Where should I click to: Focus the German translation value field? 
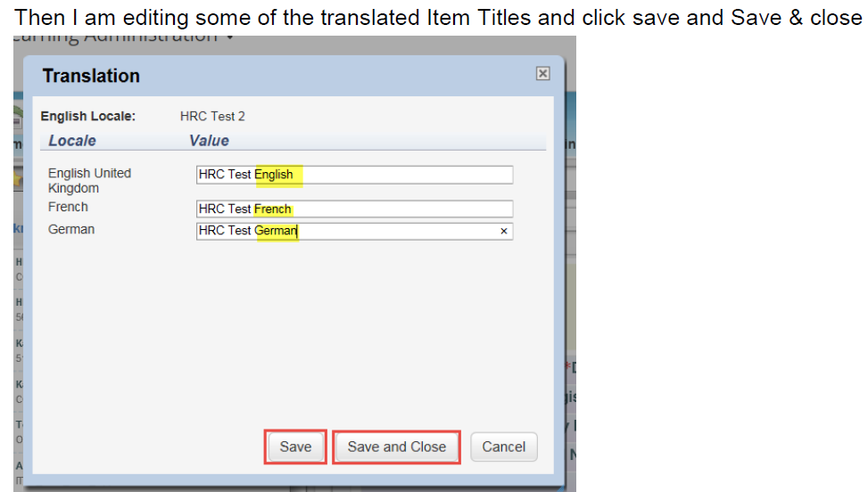pyautogui.click(x=354, y=231)
